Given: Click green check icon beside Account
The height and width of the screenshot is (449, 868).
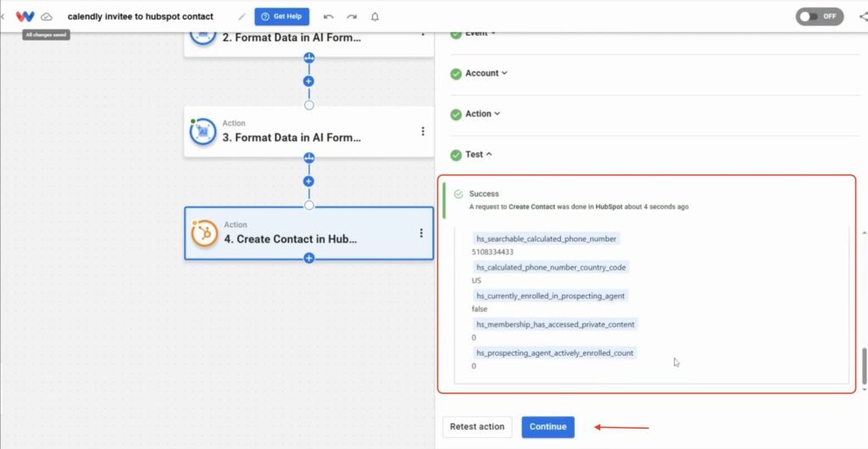Looking at the screenshot, I should tap(456, 74).
